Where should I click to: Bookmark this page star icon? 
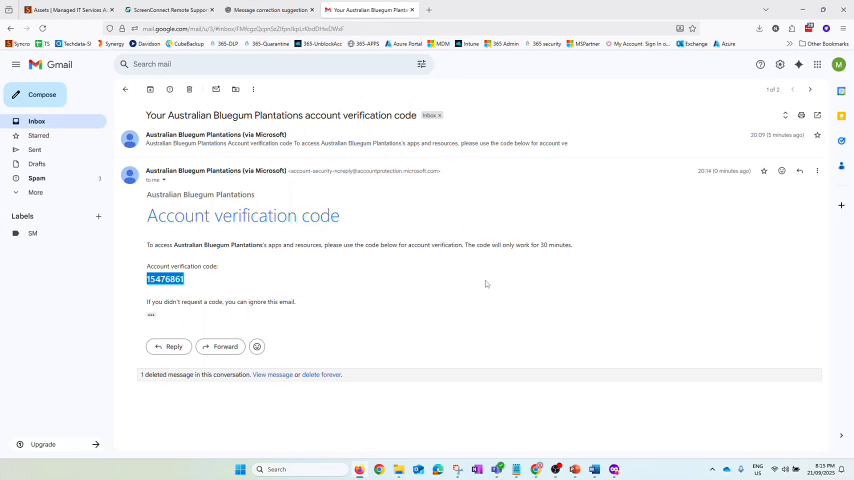693,28
